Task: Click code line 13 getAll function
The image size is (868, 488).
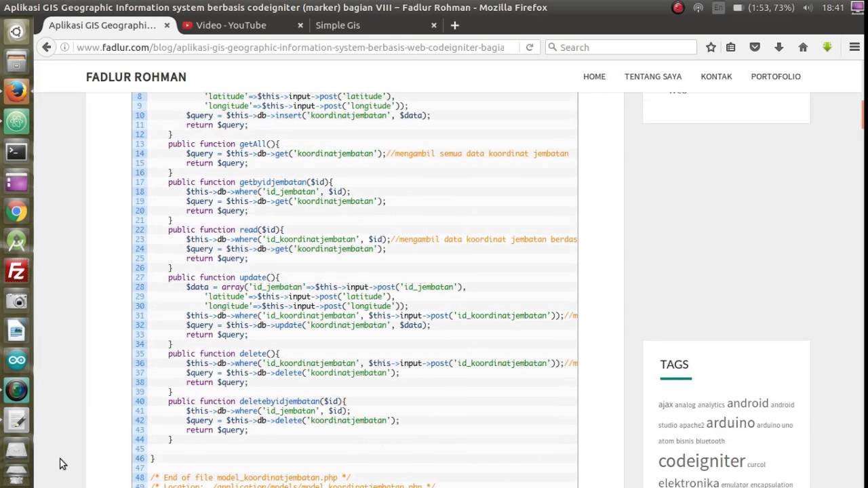Action: [x=223, y=144]
